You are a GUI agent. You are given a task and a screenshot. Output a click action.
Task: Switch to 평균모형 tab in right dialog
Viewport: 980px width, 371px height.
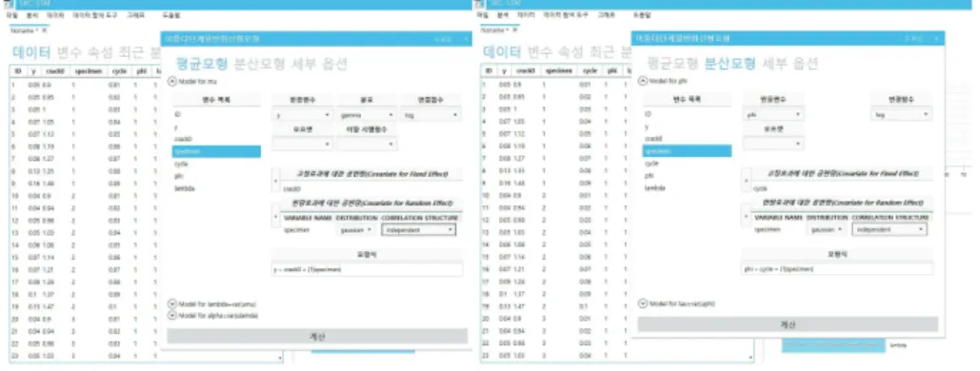coord(671,63)
